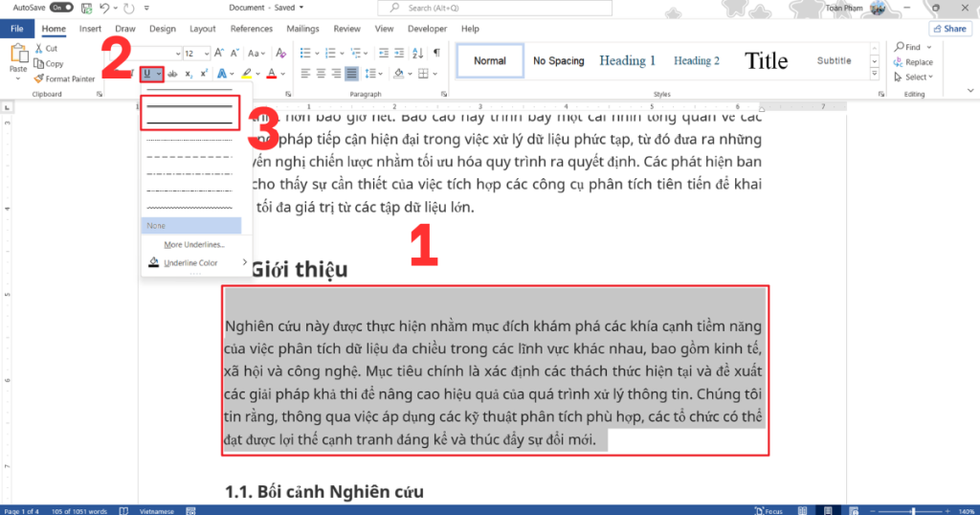980x515 pixels.
Task: Save the document from the quick access toolbar
Action: (x=87, y=8)
